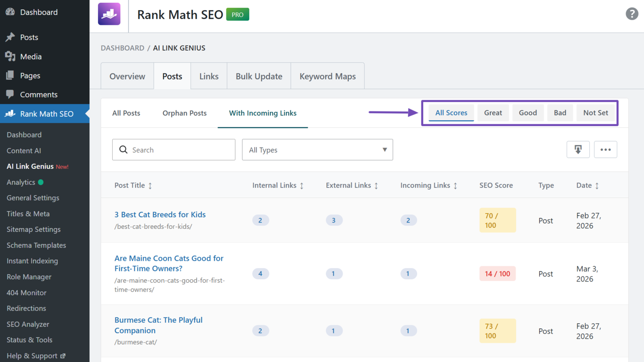Filter by All Scores

tap(451, 113)
